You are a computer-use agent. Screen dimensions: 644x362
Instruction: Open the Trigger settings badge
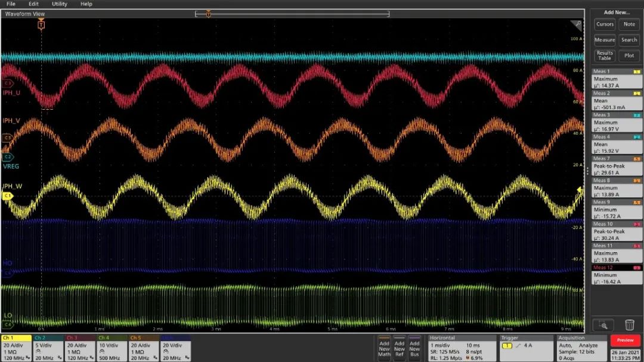click(x=527, y=348)
